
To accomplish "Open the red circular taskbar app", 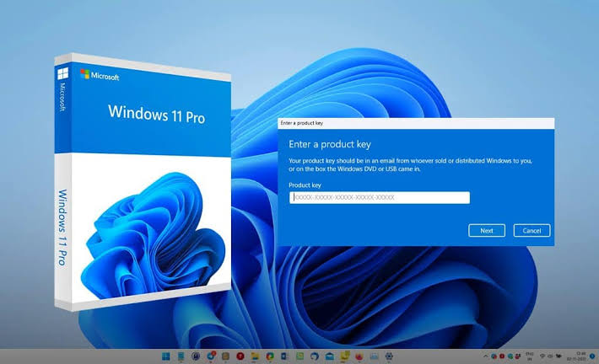I will pyautogui.click(x=240, y=356).
